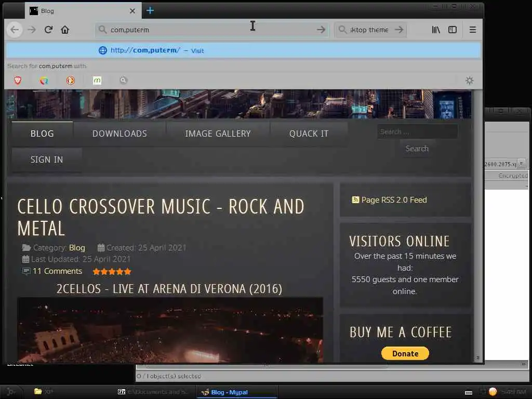Open search settings gear icon

[470, 81]
